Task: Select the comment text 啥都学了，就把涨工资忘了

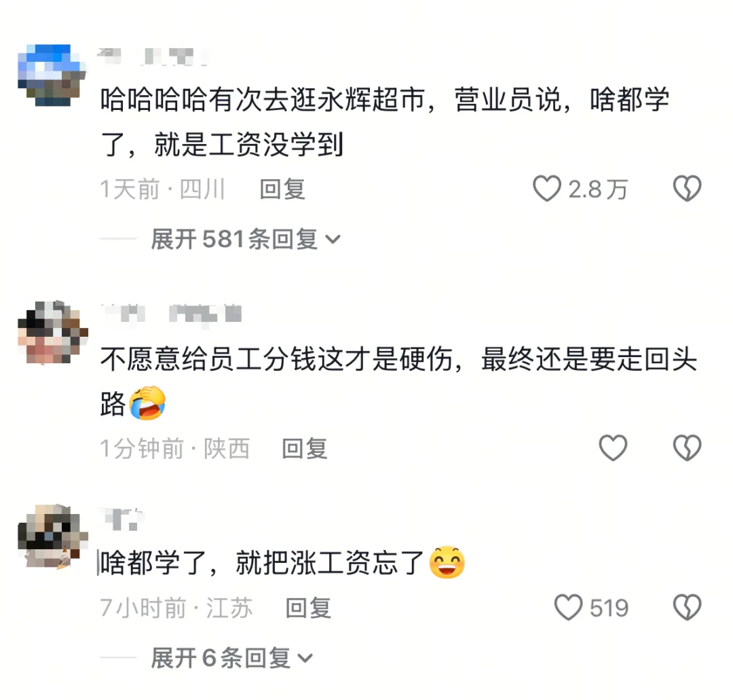Action: (x=262, y=563)
